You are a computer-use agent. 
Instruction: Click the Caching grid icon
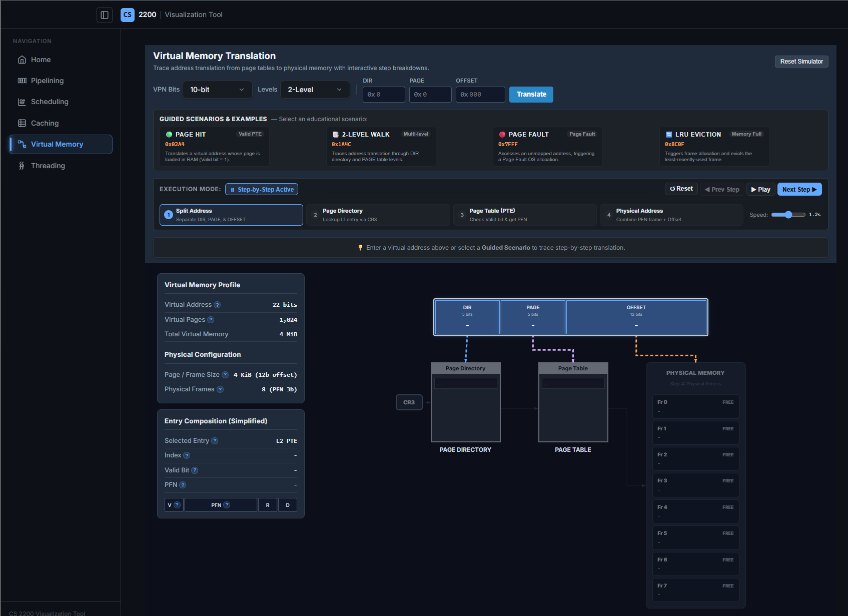coord(22,123)
